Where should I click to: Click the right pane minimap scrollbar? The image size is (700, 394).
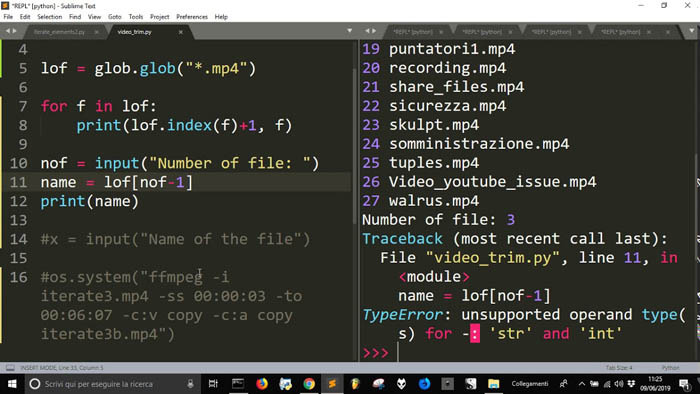click(x=697, y=201)
